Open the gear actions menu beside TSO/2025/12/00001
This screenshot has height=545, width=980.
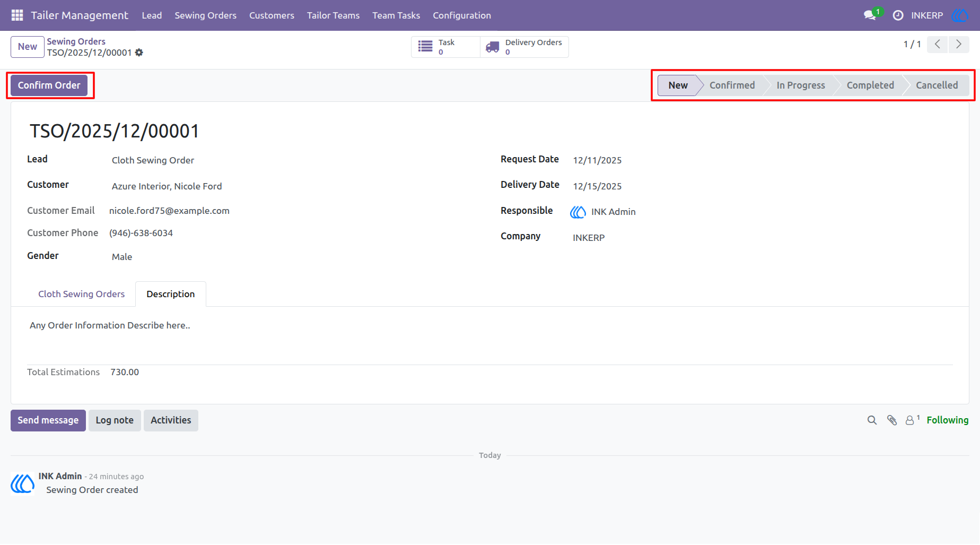pyautogui.click(x=139, y=53)
